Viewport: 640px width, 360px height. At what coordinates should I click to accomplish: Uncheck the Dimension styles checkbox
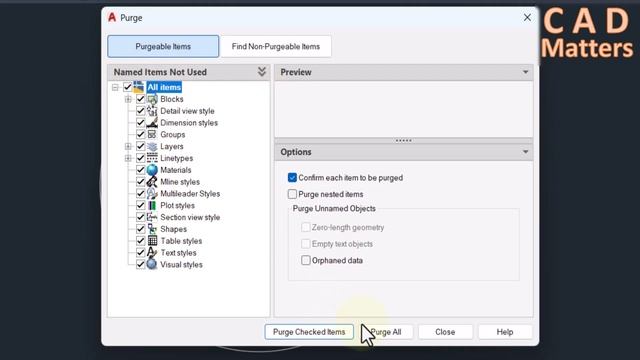click(x=140, y=123)
